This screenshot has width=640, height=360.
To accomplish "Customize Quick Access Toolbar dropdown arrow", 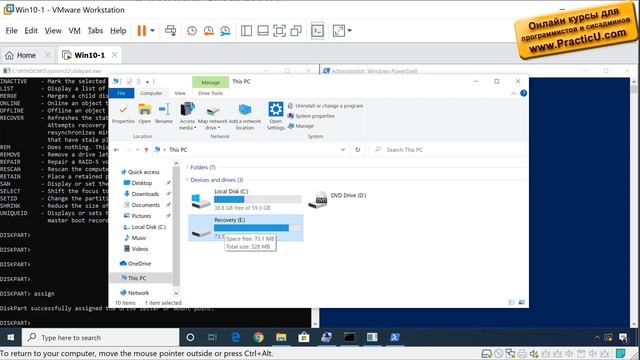I will (x=147, y=82).
